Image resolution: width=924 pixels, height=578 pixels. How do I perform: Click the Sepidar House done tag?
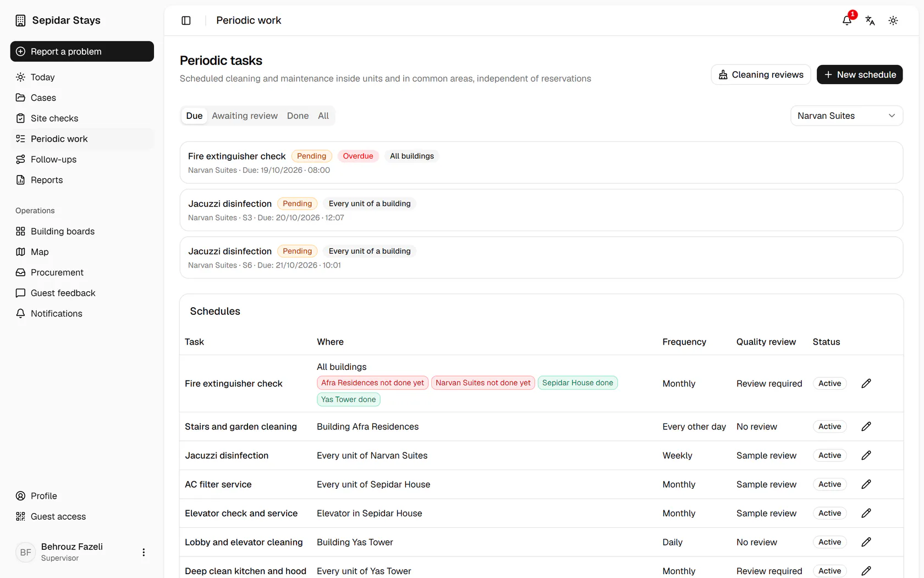click(x=577, y=383)
